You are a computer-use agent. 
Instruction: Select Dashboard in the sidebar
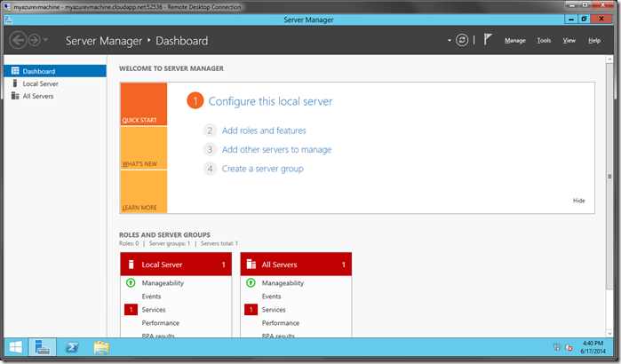click(x=55, y=71)
